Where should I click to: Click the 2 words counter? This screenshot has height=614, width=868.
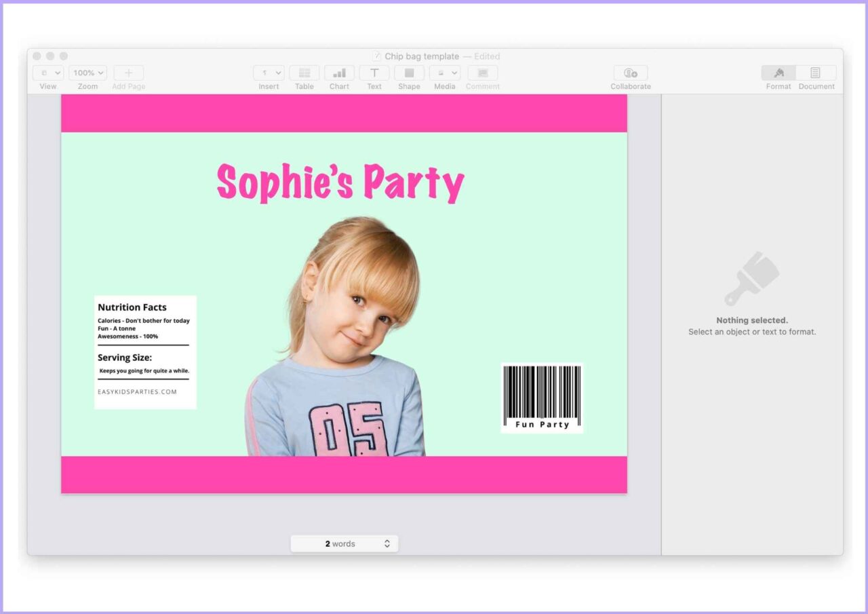pos(341,543)
